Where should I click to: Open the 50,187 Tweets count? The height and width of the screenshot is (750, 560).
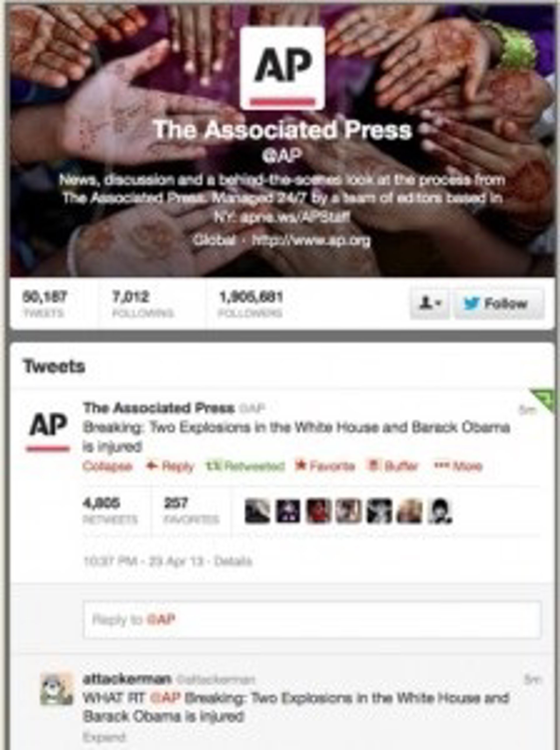(45, 304)
